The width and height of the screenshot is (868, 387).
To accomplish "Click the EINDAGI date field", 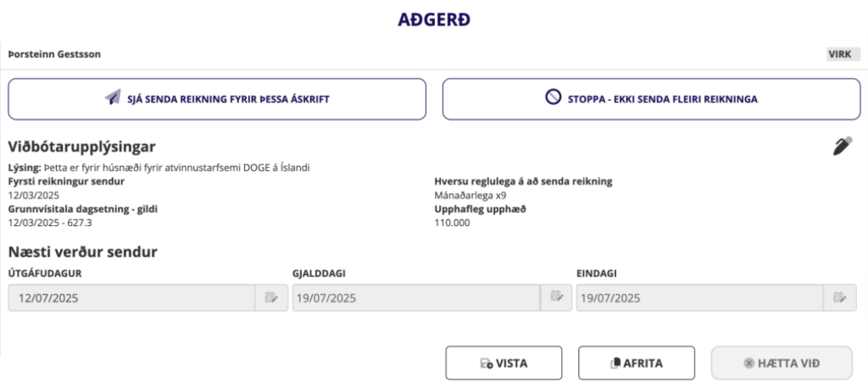I will (699, 297).
